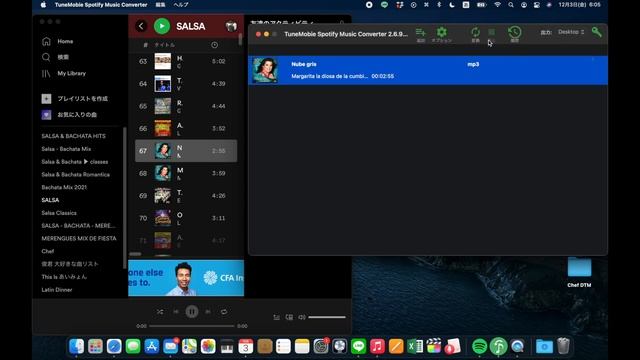Open My Library in Spotify

coord(64,73)
